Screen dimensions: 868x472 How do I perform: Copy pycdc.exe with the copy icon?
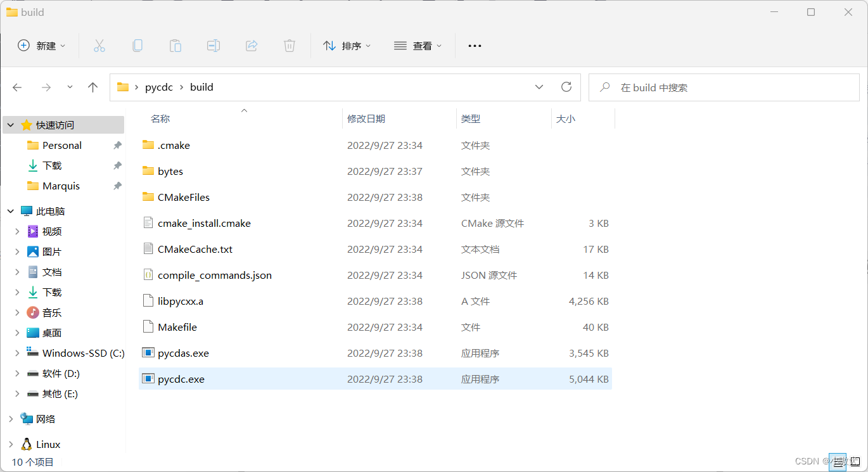[137, 45]
